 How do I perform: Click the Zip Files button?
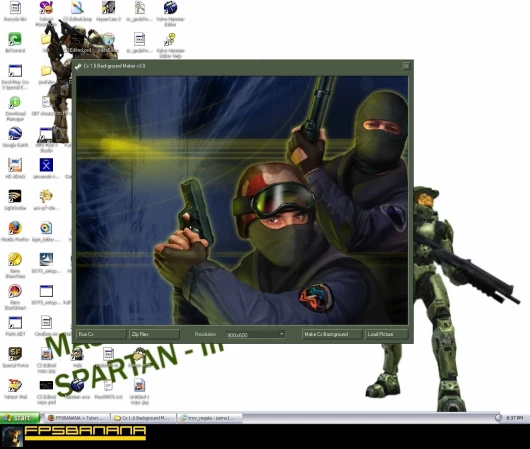click(x=154, y=334)
